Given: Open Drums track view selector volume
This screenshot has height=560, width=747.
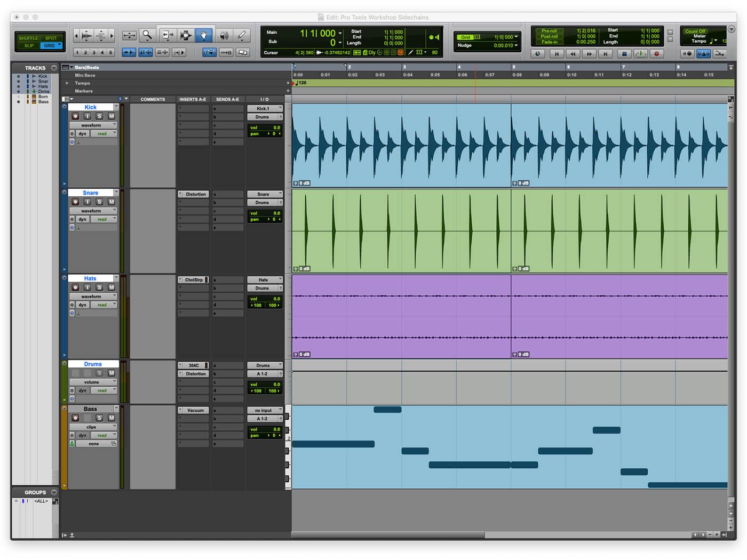Looking at the screenshot, I should click(93, 382).
